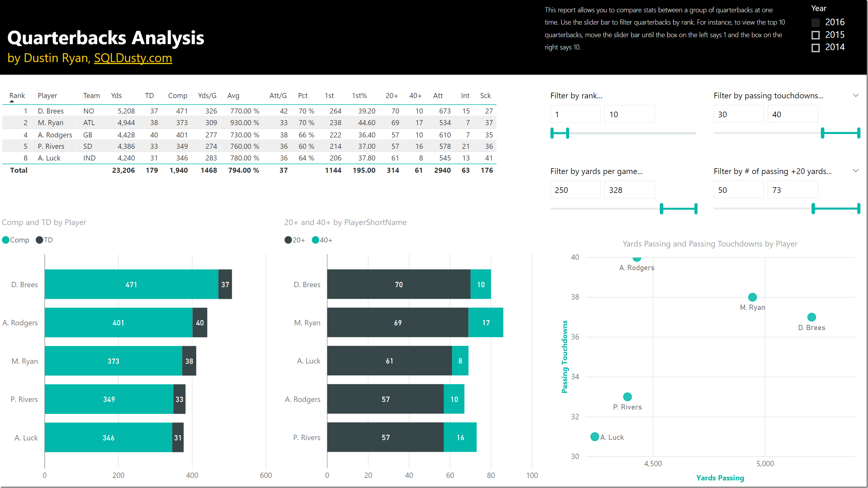Viewport: 868px width, 488px height.
Task: Click the yards per game minimum field
Action: tap(575, 190)
